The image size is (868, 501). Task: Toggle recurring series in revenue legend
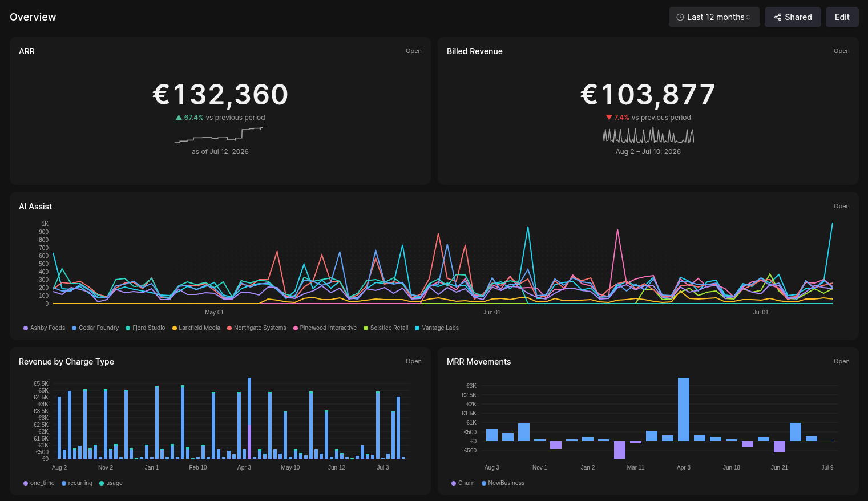click(x=77, y=483)
